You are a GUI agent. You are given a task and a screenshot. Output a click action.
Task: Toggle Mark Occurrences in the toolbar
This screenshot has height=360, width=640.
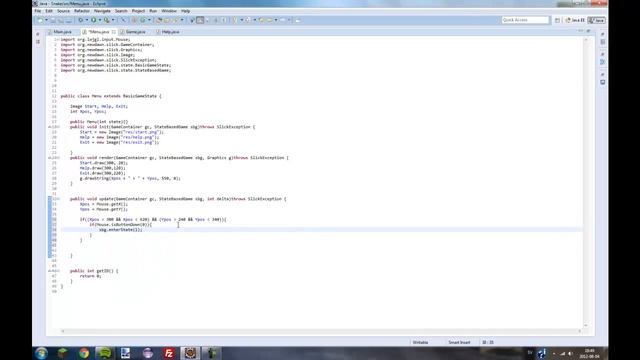(200, 20)
